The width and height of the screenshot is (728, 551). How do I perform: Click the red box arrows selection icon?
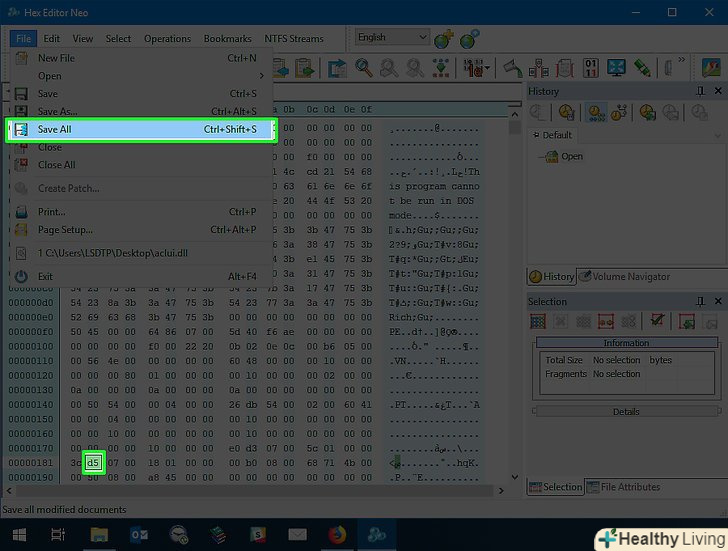(x=605, y=321)
